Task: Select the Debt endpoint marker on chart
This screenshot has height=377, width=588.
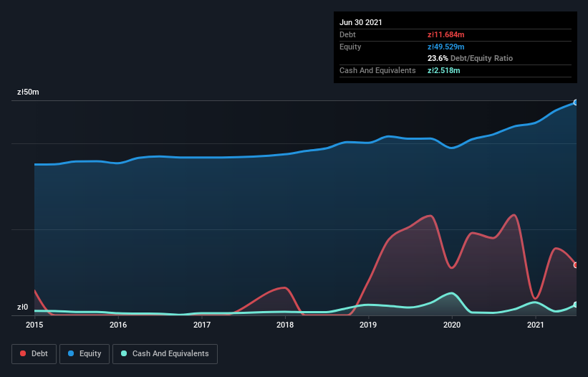Action: click(576, 265)
